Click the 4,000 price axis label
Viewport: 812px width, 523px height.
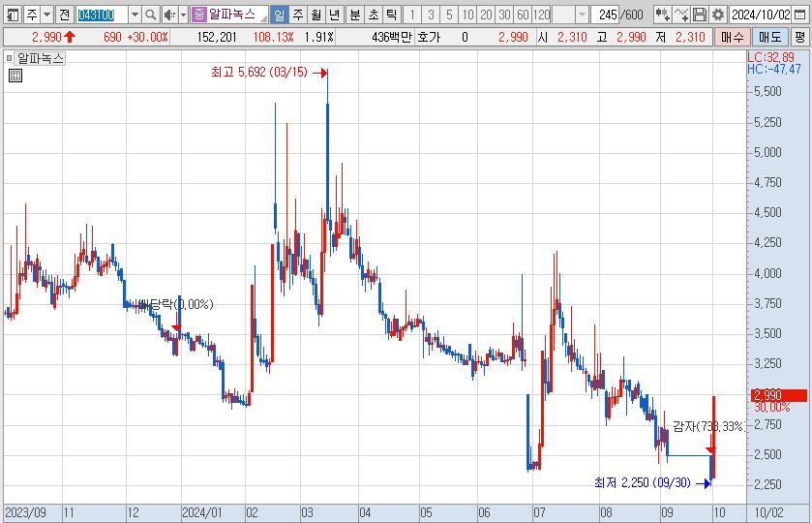767,273
